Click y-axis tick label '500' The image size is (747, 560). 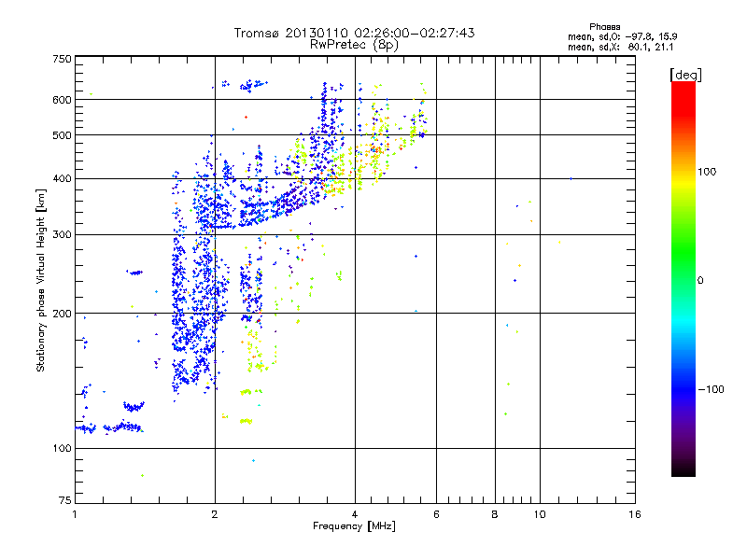62,135
